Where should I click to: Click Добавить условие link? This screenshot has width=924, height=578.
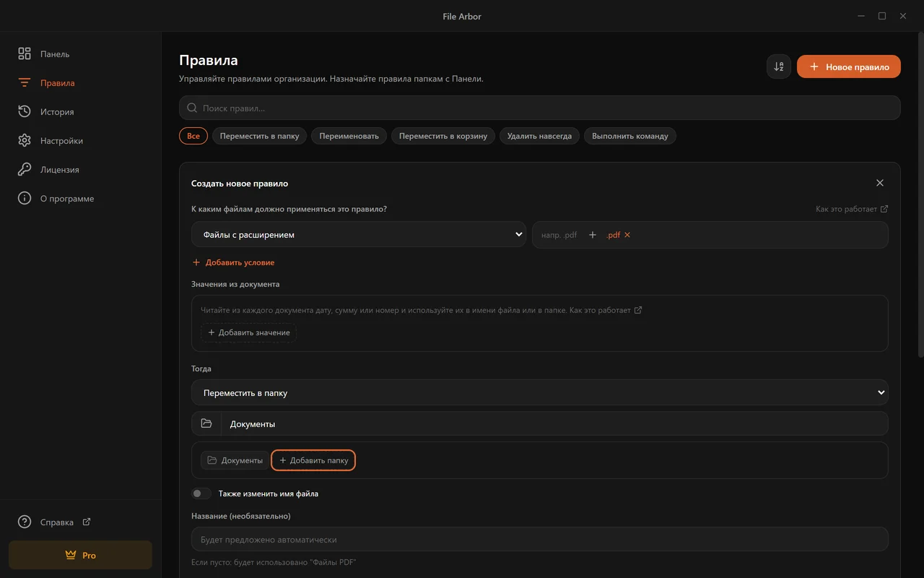click(x=233, y=262)
